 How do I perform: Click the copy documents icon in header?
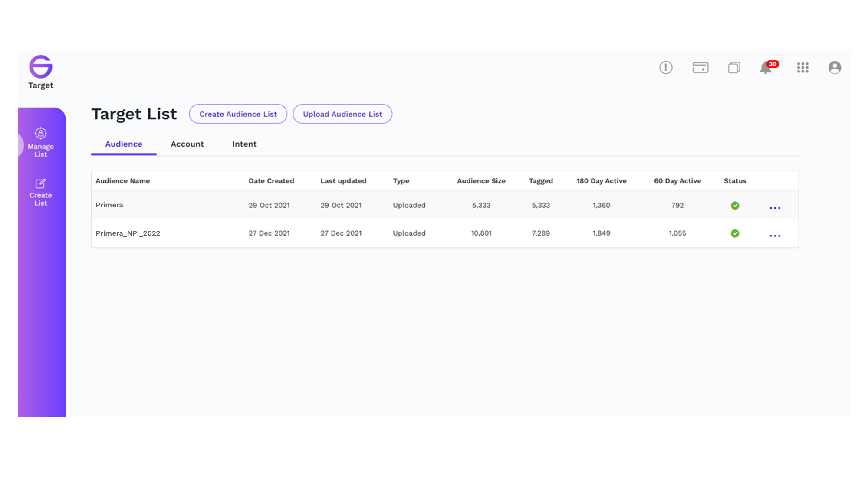click(x=734, y=67)
